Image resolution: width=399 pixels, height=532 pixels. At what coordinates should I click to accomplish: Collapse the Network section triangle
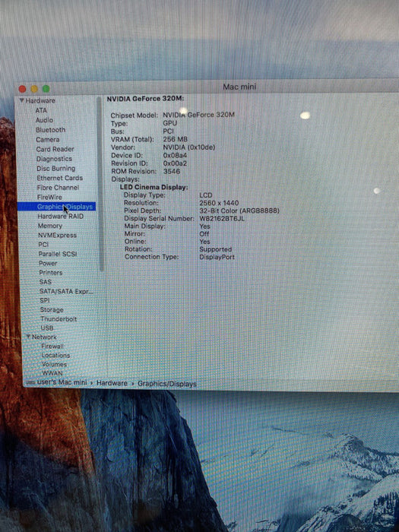29,337
